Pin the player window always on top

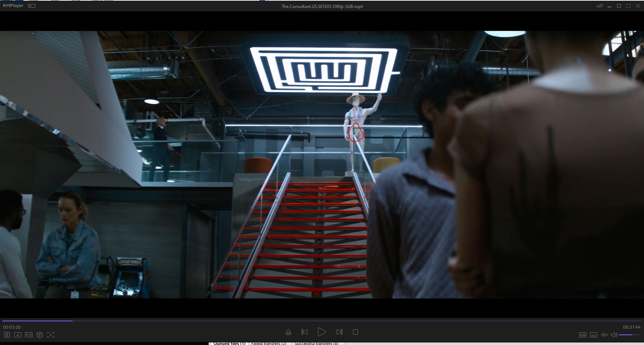click(599, 6)
